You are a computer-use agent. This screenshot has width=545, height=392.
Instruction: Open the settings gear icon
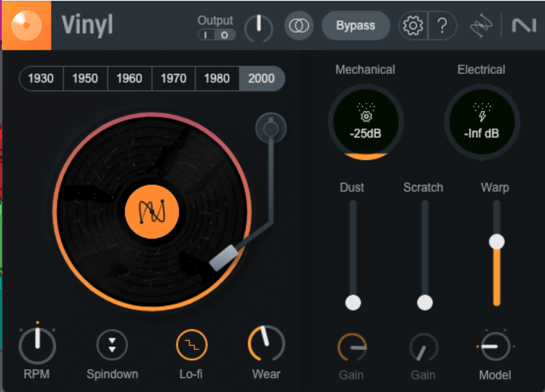pos(413,26)
